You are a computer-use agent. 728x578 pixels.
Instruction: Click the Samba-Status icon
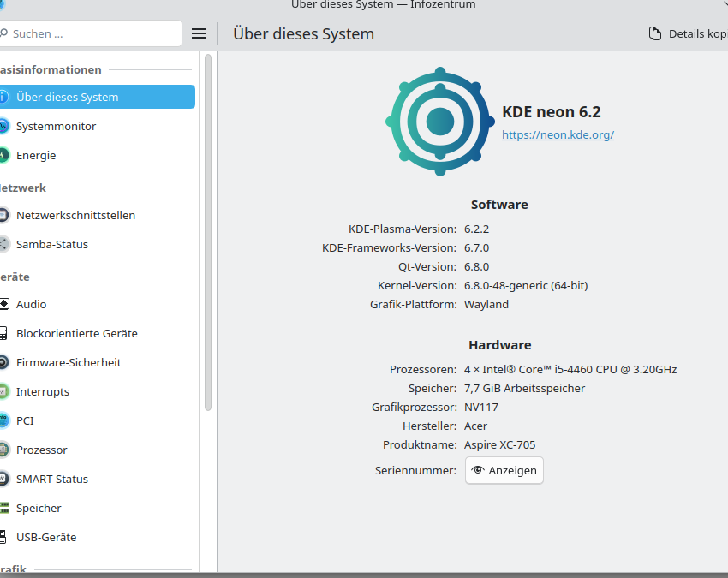3,244
